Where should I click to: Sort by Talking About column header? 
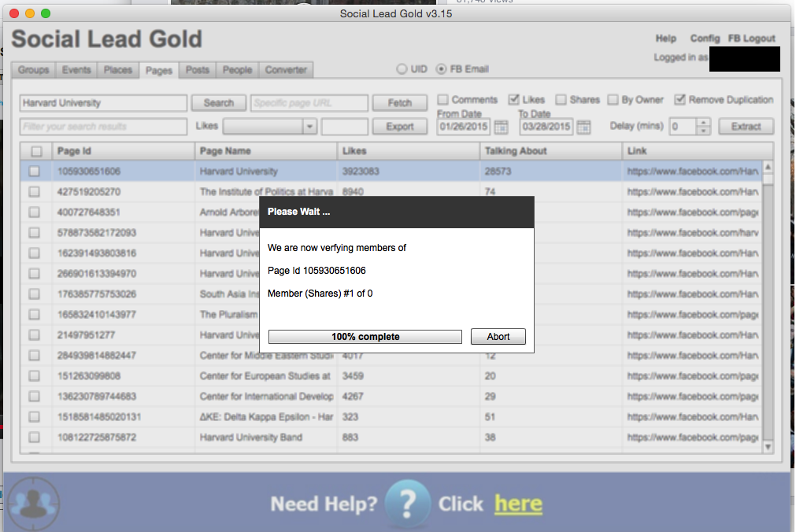point(551,151)
